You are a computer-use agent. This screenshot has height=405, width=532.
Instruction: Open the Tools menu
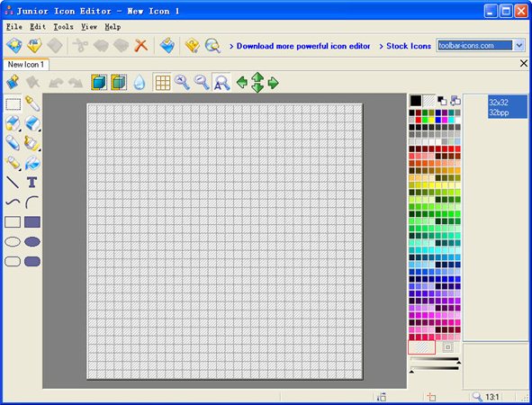pyautogui.click(x=63, y=26)
